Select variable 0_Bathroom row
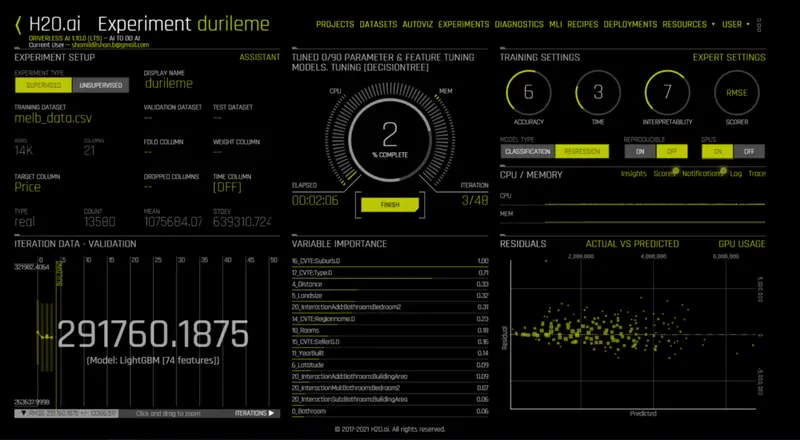Viewport: 800px width, 440px height. pyautogui.click(x=390, y=411)
